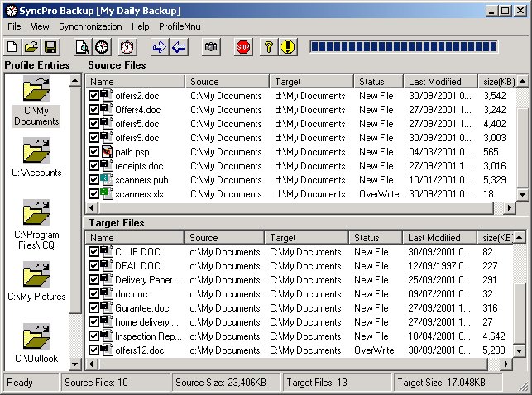532x395 pixels.
Task: Click the scanners.pub file type icon
Action: 107,179
